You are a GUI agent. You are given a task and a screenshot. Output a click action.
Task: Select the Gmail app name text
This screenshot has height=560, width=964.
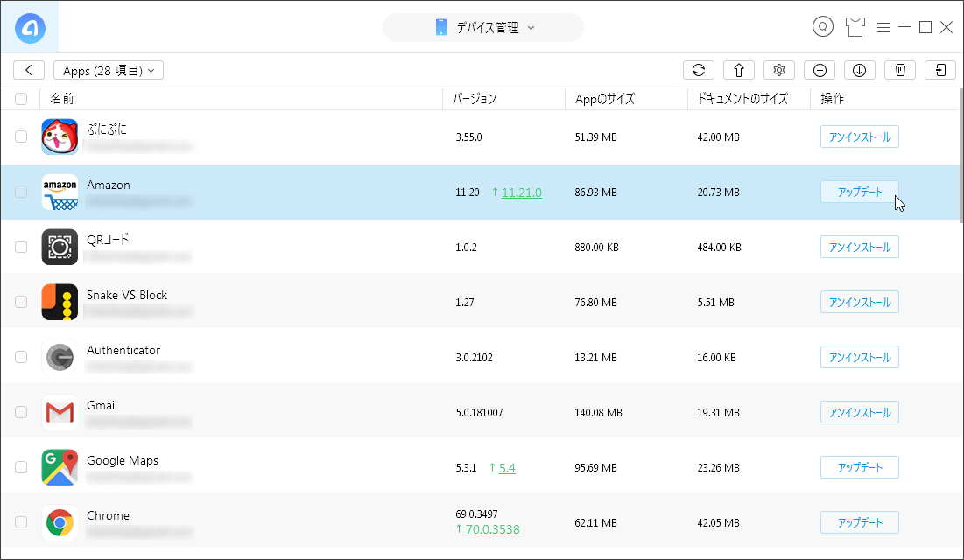click(102, 405)
